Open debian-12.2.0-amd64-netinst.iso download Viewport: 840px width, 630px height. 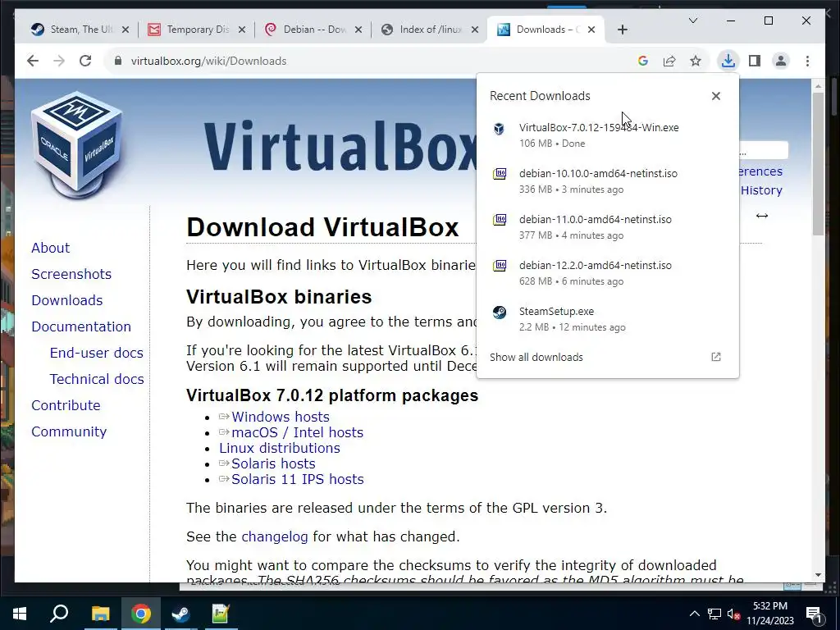pyautogui.click(x=608, y=273)
